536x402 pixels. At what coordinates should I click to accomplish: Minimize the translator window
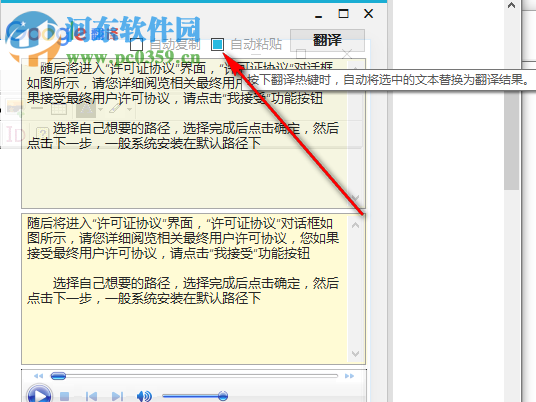tap(319, 16)
